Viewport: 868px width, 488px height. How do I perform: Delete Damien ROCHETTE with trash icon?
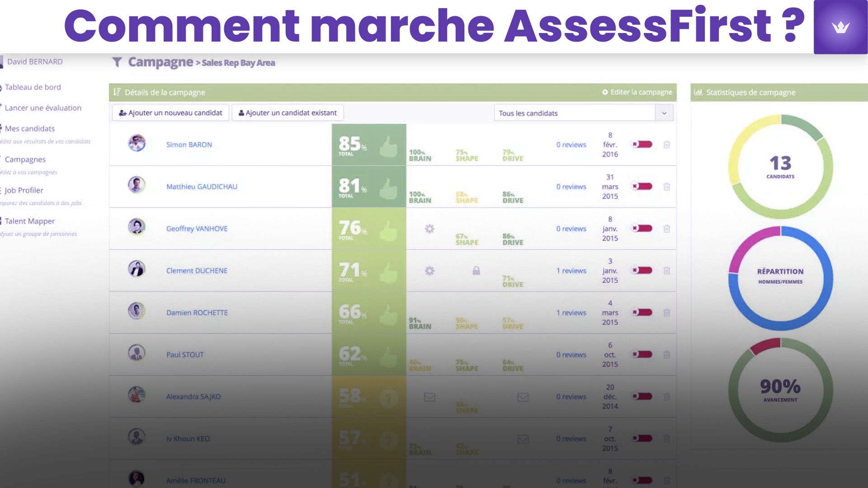coord(666,313)
